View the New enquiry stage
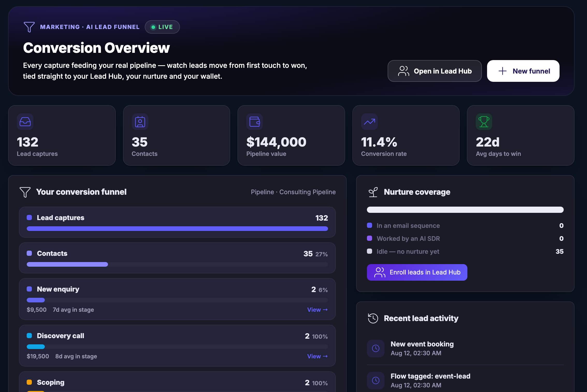This screenshot has width=587, height=392. [317, 310]
